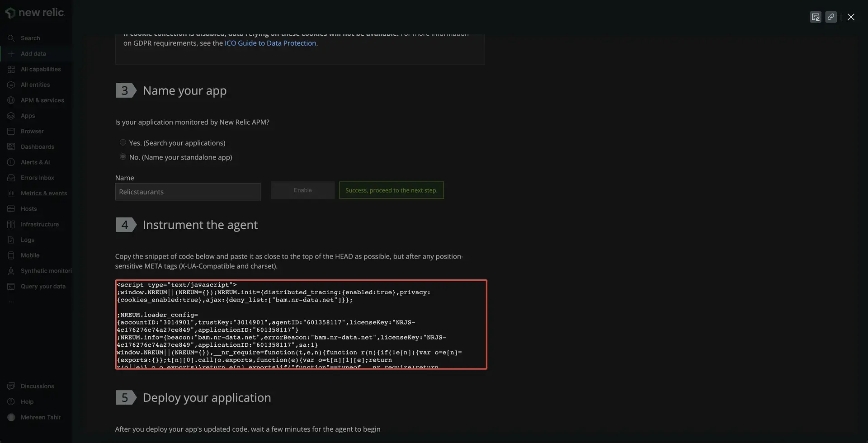The height and width of the screenshot is (443, 868).
Task: Click the Discussions chat icon
Action: click(x=11, y=386)
